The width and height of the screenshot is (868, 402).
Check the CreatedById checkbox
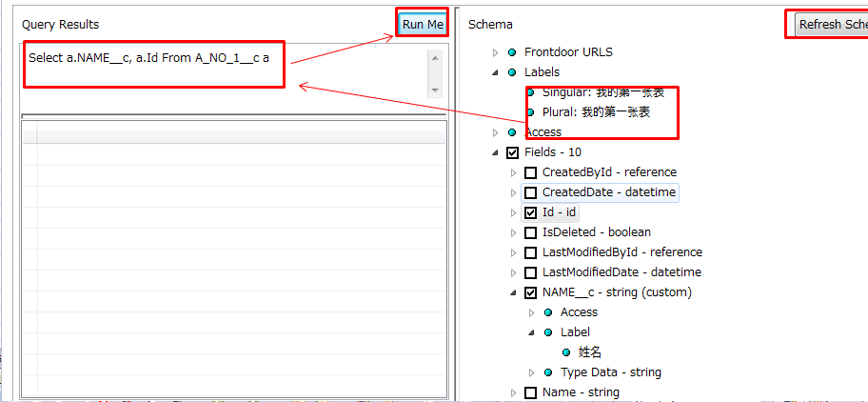(530, 172)
